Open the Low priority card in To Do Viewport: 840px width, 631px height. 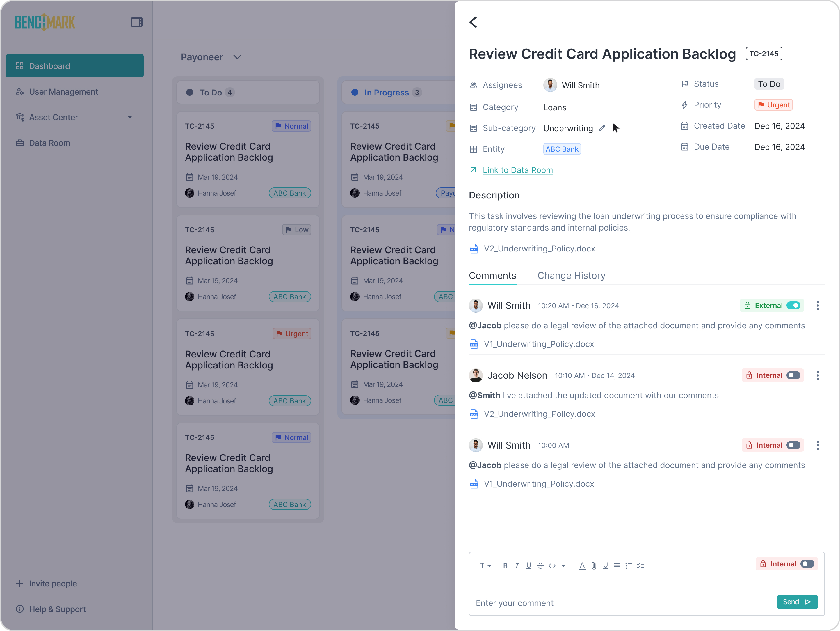248,263
